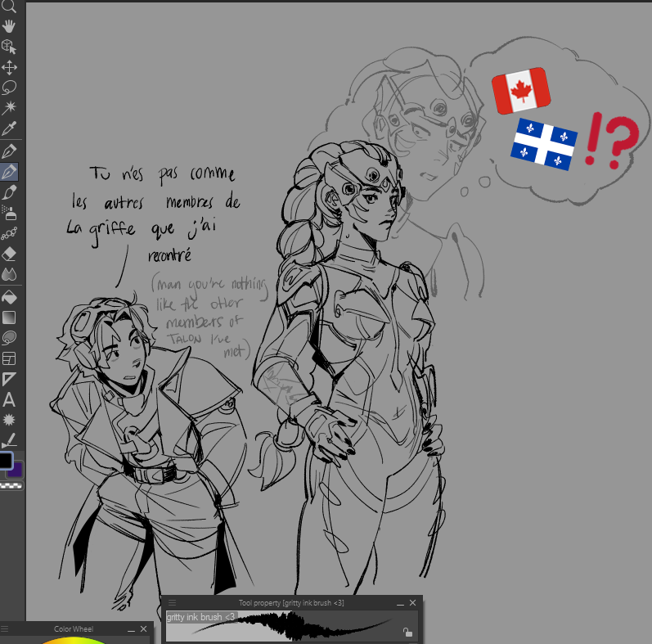The height and width of the screenshot is (644, 652).
Task: Select the Decoration tool
Action: point(9,233)
